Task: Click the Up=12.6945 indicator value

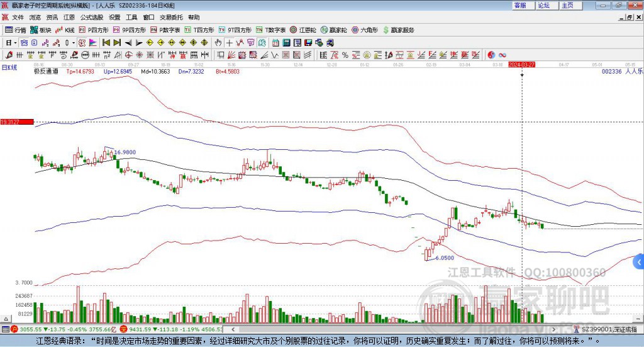Action: 118,72
